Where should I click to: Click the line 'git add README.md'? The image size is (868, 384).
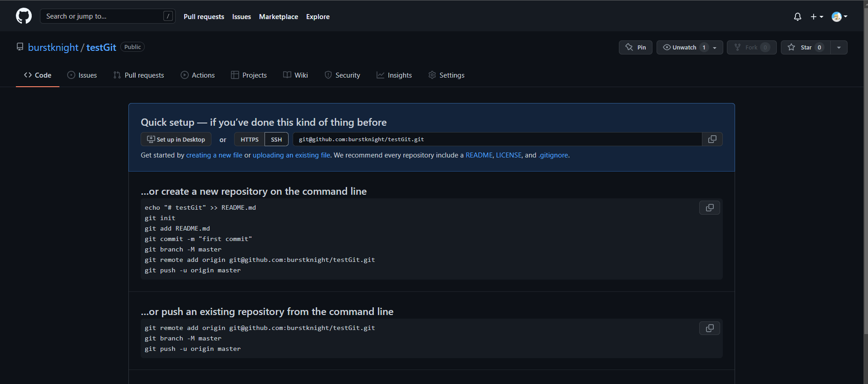click(x=177, y=229)
